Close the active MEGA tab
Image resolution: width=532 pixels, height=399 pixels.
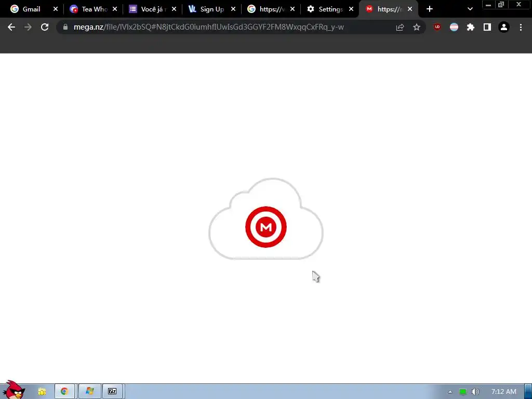410,9
